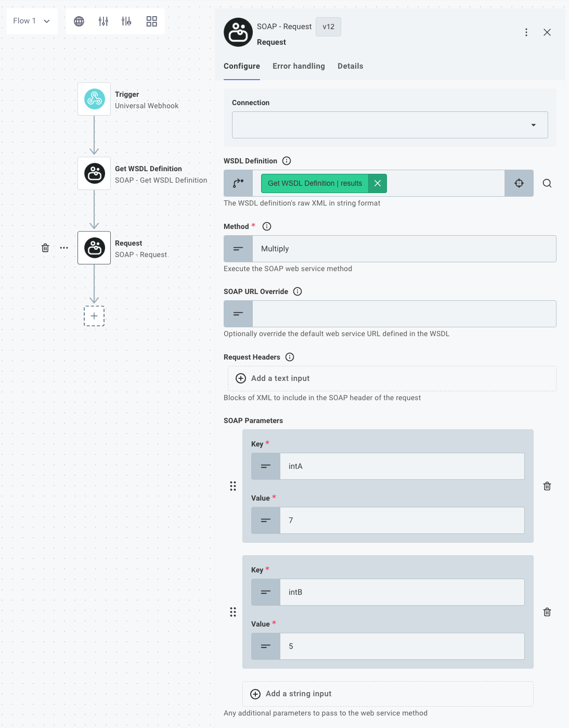Open the config variables sliders icon
The image size is (569, 728).
pos(104,21)
